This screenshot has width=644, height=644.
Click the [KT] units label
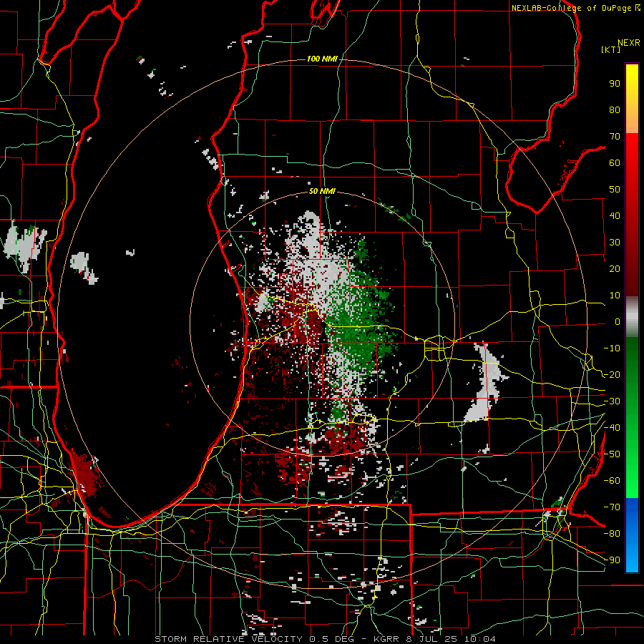pyautogui.click(x=611, y=49)
